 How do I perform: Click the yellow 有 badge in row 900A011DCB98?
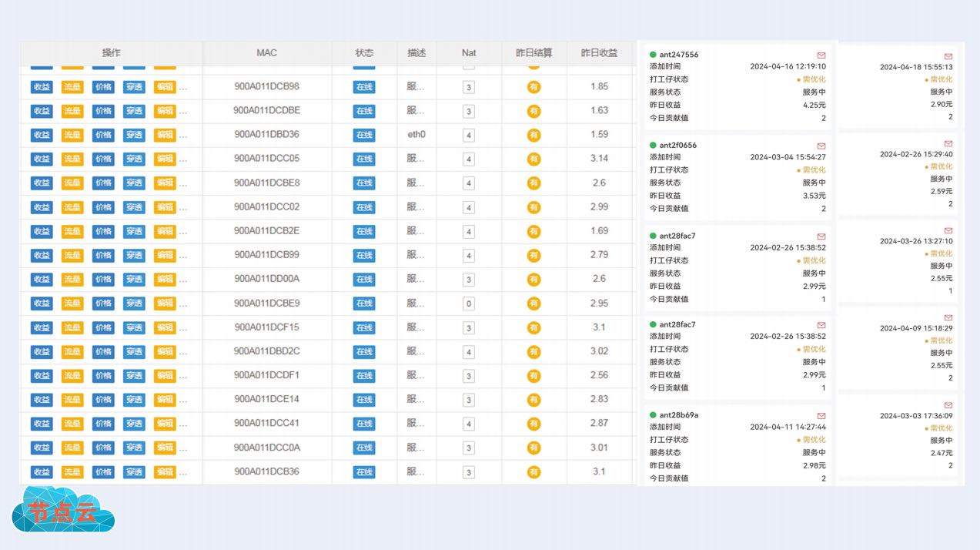coord(533,87)
